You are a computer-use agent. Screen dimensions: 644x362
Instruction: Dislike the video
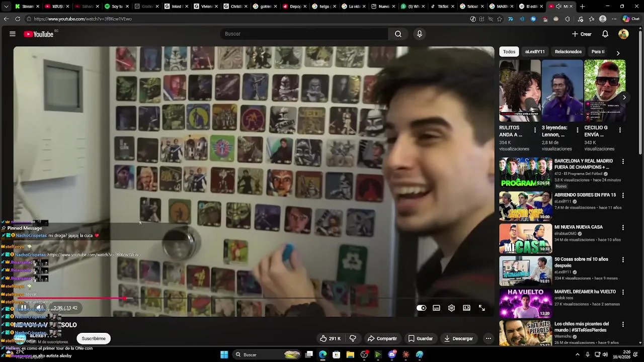353,338
